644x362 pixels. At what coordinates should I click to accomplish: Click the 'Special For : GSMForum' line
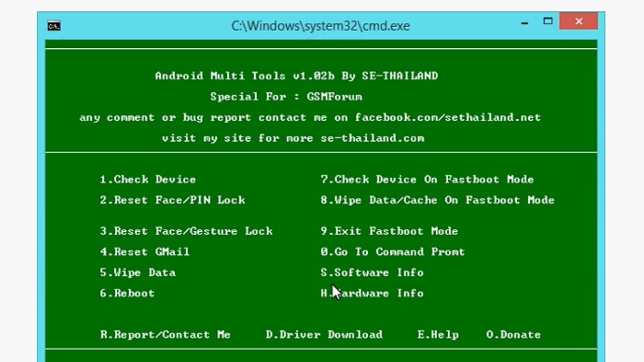286,97
